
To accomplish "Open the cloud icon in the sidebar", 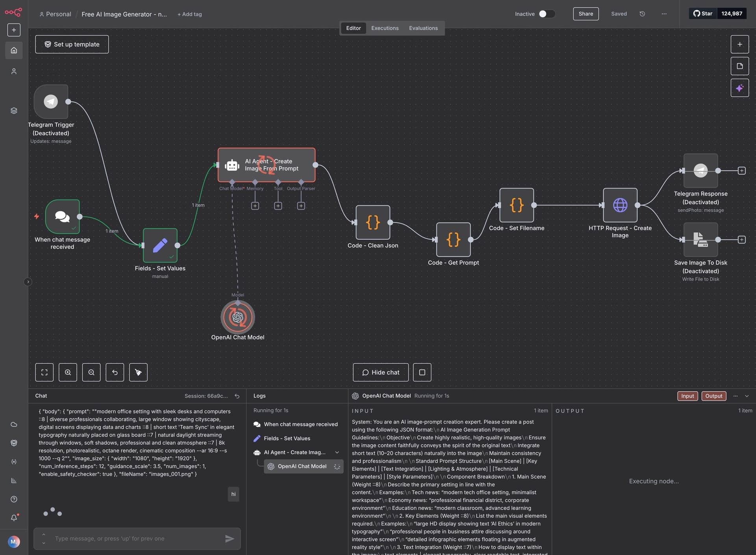I will (x=14, y=424).
